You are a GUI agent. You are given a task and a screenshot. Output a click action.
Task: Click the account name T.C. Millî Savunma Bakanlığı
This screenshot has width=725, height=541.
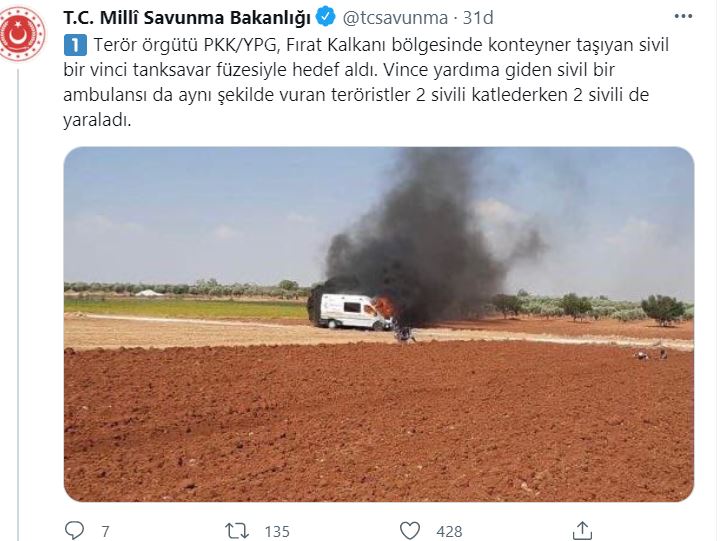point(187,18)
